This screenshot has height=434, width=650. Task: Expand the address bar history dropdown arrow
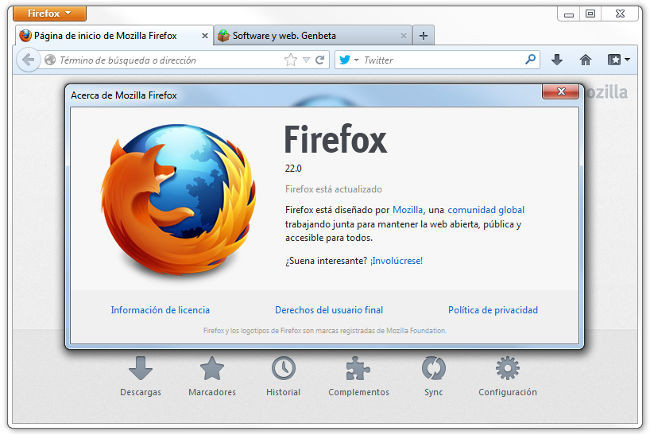(306, 61)
